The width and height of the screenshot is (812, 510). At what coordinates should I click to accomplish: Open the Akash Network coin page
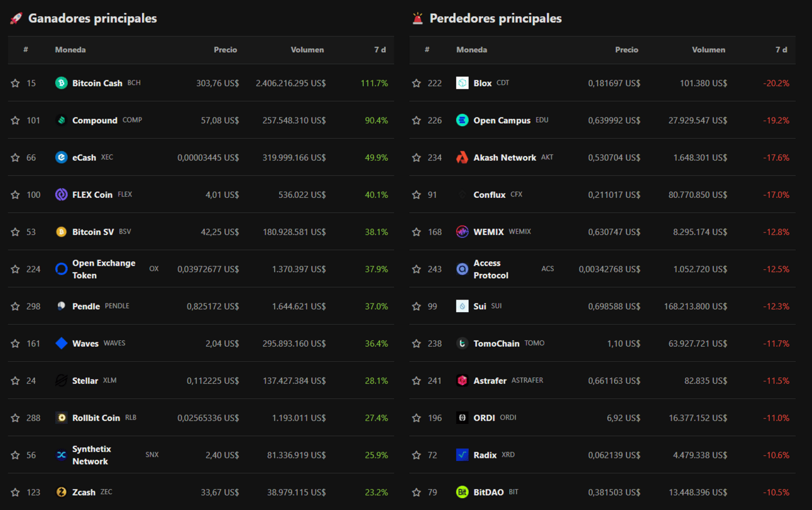coord(505,157)
